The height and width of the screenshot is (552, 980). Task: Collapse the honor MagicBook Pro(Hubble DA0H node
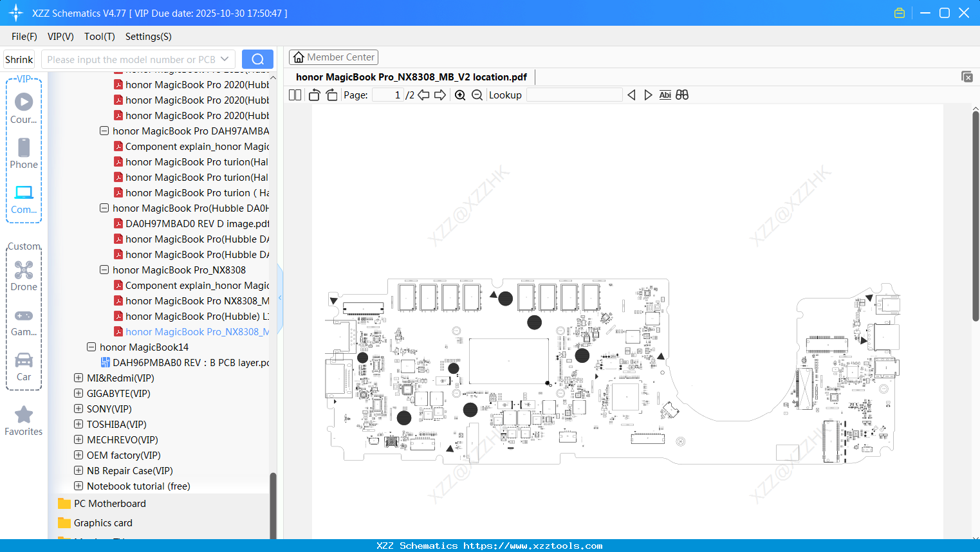pyautogui.click(x=104, y=208)
